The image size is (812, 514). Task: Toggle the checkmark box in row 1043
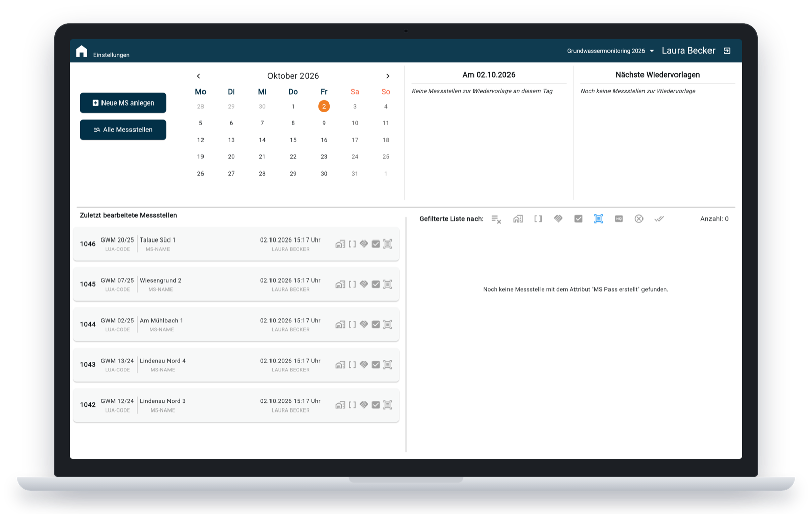click(376, 365)
